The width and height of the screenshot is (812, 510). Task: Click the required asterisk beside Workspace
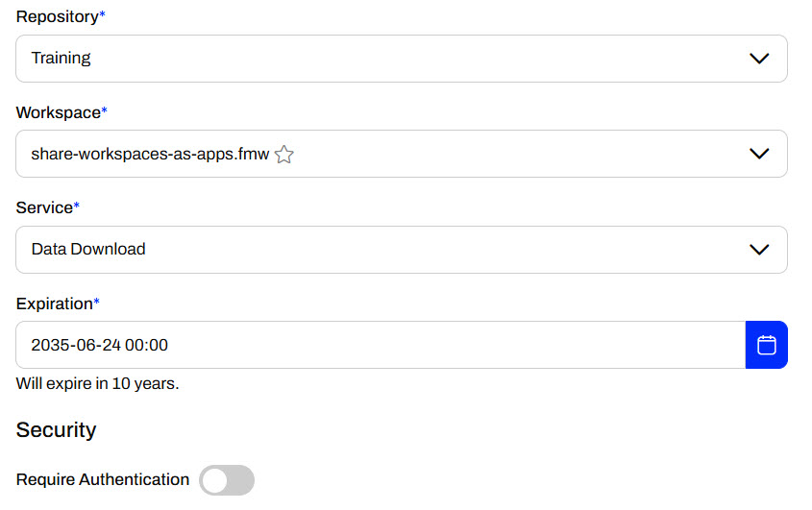(104, 112)
